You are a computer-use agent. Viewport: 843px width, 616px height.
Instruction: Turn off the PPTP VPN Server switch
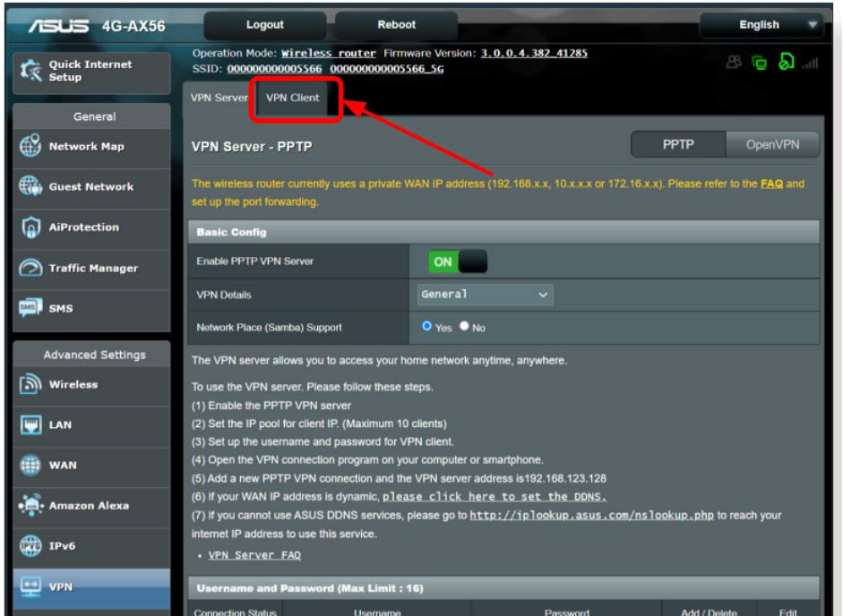(458, 261)
